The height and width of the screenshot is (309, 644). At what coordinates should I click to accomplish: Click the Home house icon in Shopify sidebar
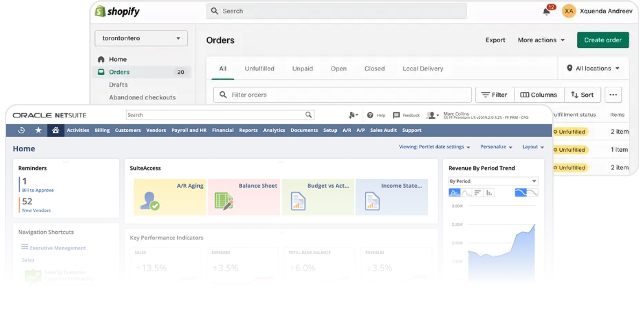(101, 59)
